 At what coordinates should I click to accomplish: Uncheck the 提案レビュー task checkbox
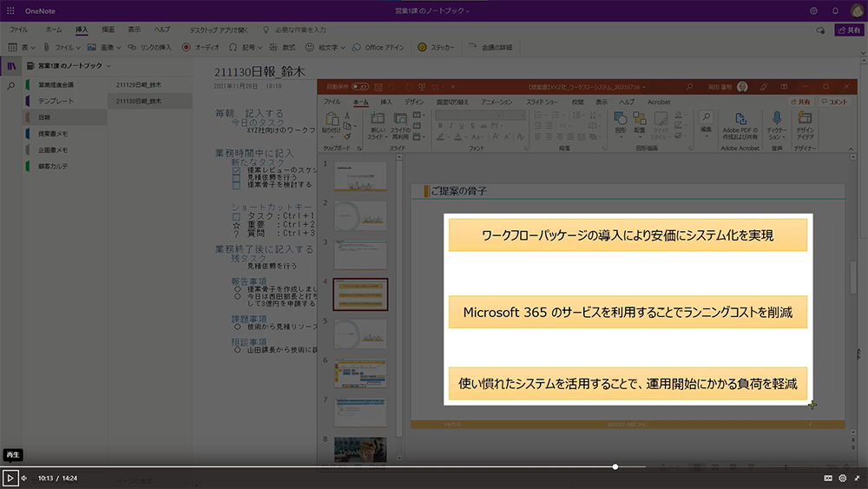point(236,170)
